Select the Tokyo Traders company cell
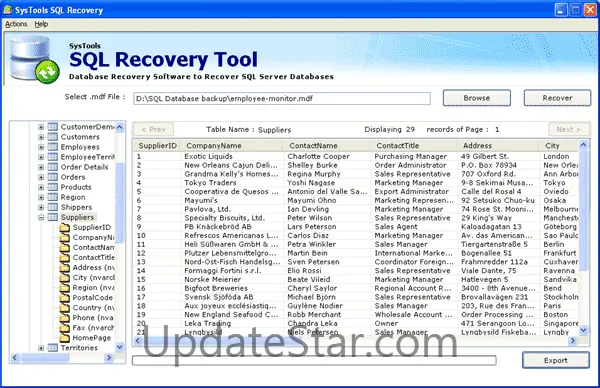This screenshot has width=600, height=388. tap(210, 183)
